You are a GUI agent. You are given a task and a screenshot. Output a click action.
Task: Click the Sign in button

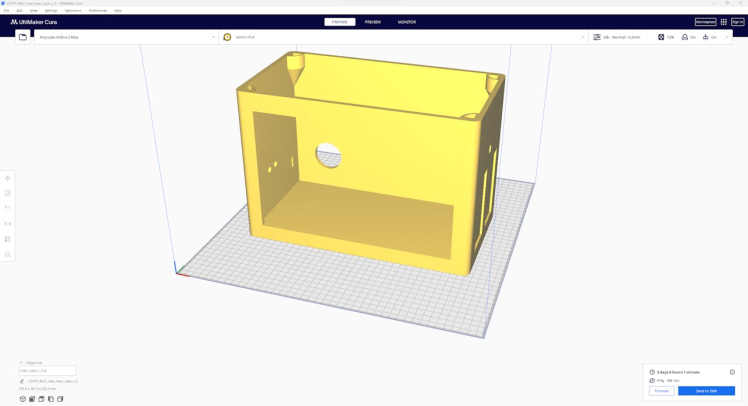pos(738,22)
